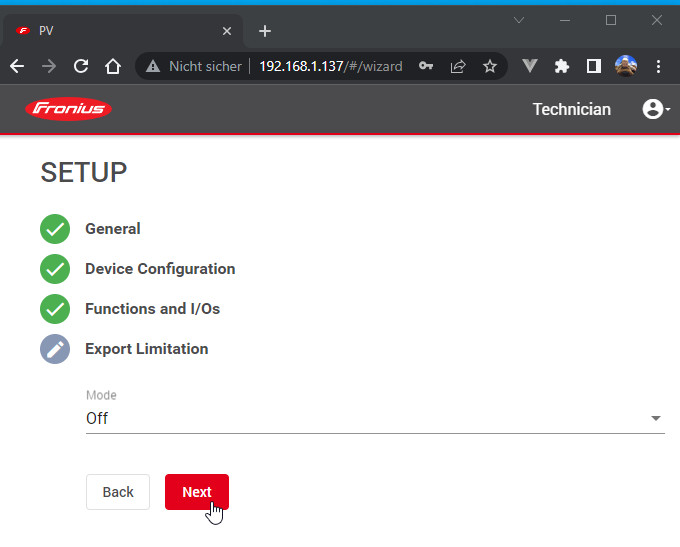Open the General setup step
Image resolution: width=680 pixels, height=547 pixels.
tap(113, 229)
